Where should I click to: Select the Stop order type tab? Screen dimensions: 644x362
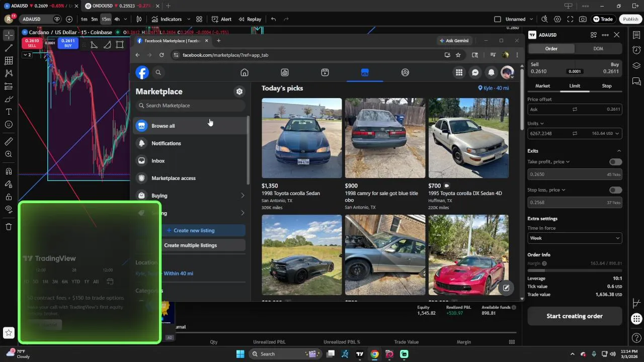(607, 86)
